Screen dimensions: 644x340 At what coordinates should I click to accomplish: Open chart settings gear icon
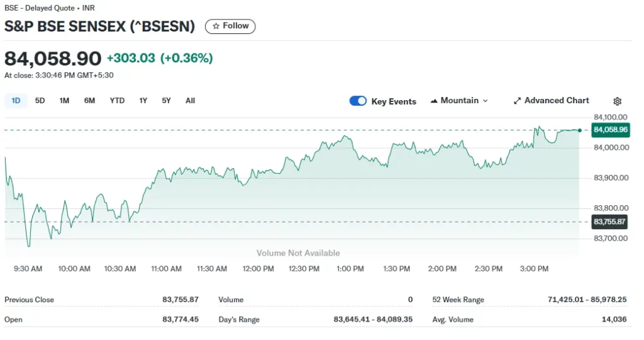[618, 101]
